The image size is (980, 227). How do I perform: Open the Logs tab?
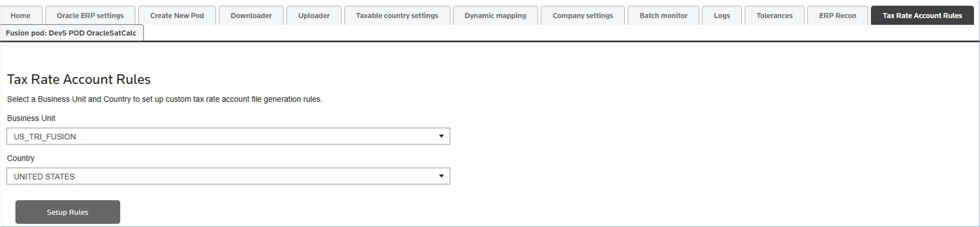pos(722,15)
